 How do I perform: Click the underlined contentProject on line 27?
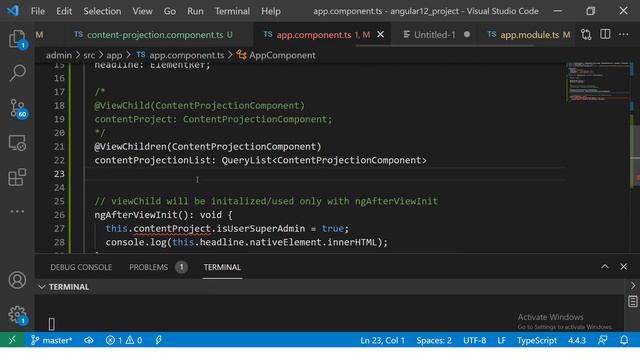click(x=172, y=229)
